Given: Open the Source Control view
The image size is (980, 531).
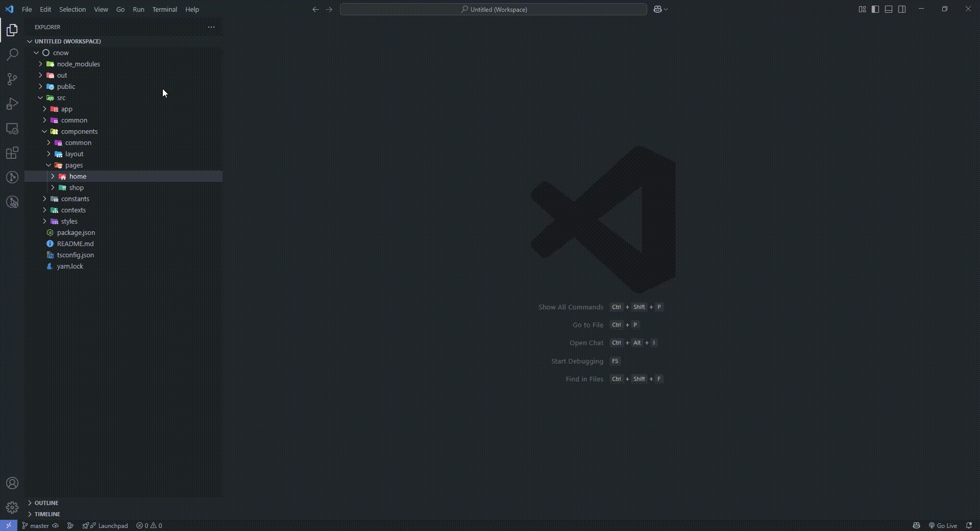Looking at the screenshot, I should pos(12,79).
